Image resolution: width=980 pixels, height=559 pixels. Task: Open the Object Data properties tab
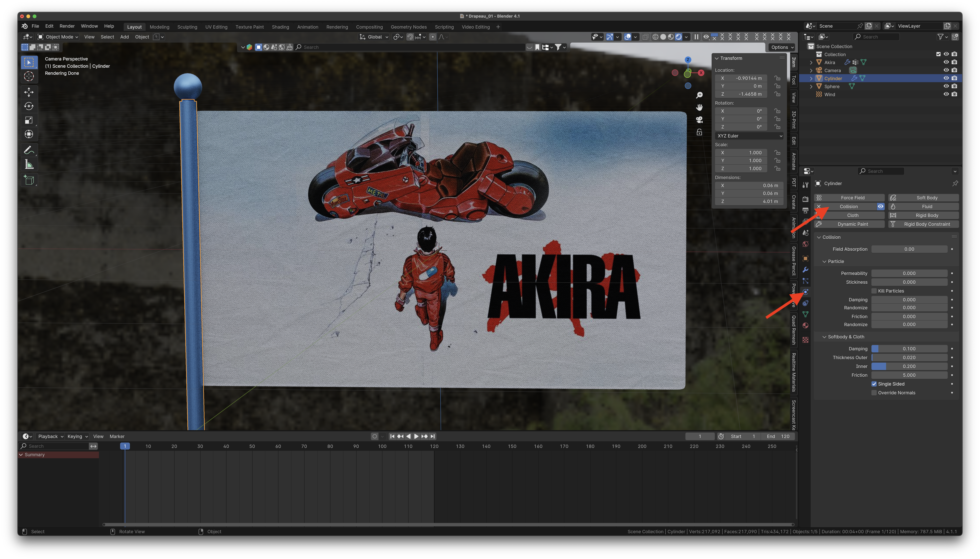click(x=805, y=314)
